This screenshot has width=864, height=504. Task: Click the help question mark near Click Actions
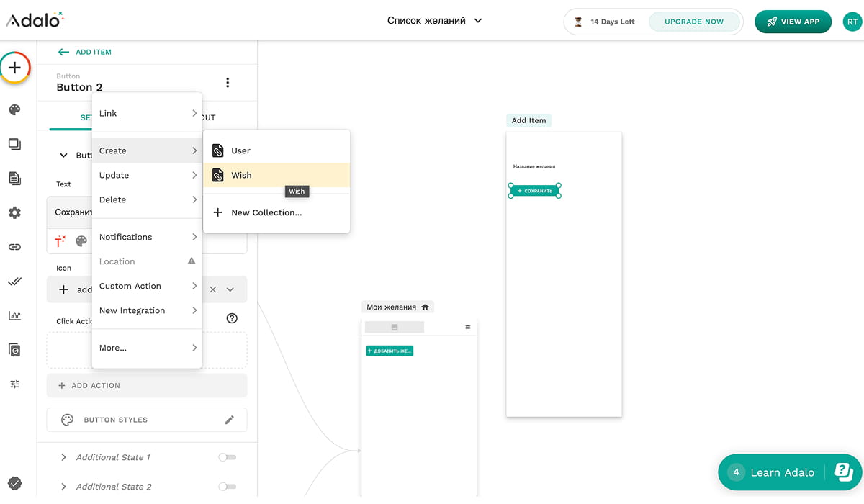point(232,318)
